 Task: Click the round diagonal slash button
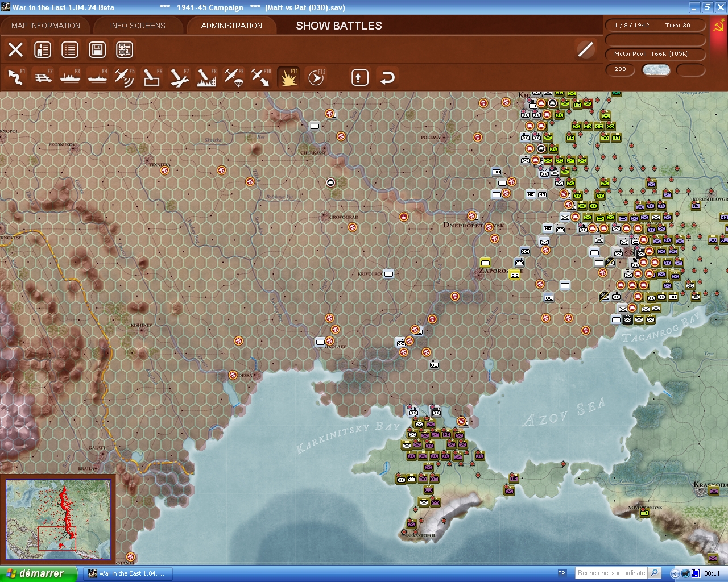585,49
